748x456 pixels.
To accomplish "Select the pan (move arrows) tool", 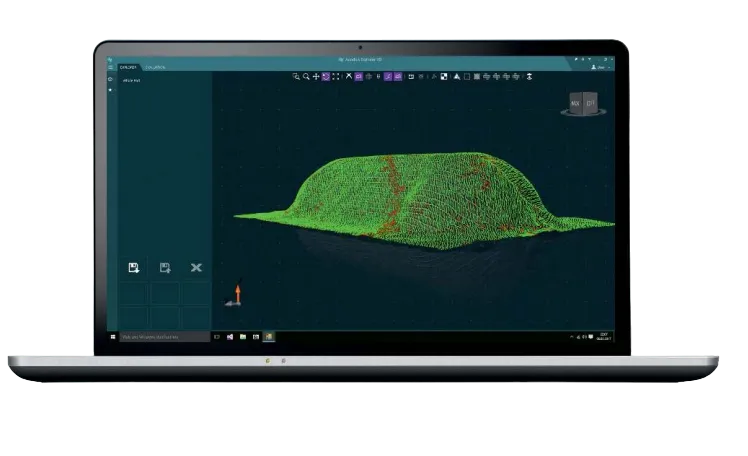I will (x=316, y=76).
